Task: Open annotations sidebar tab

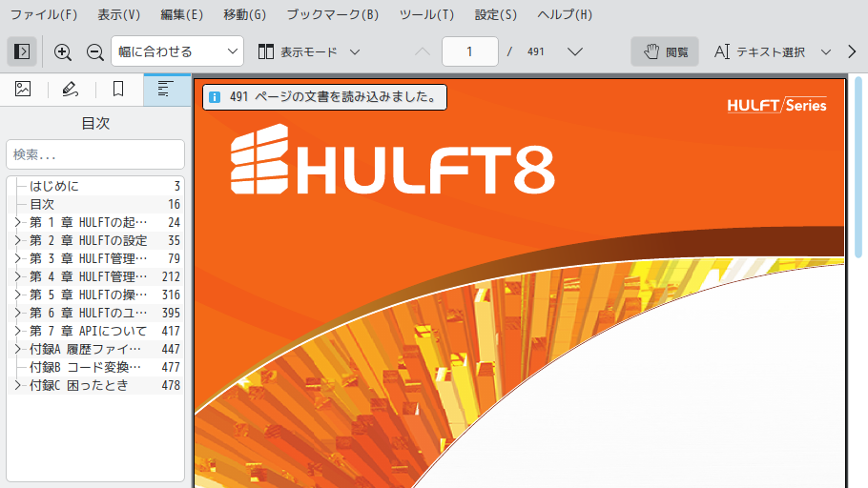Action: point(71,89)
